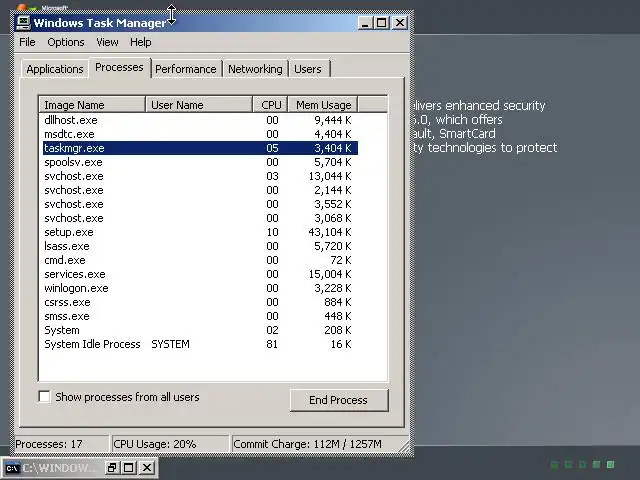Screen dimensions: 640x480
Task: Select svchost.exe using 3,552 K
Action: pyautogui.click(x=200, y=204)
